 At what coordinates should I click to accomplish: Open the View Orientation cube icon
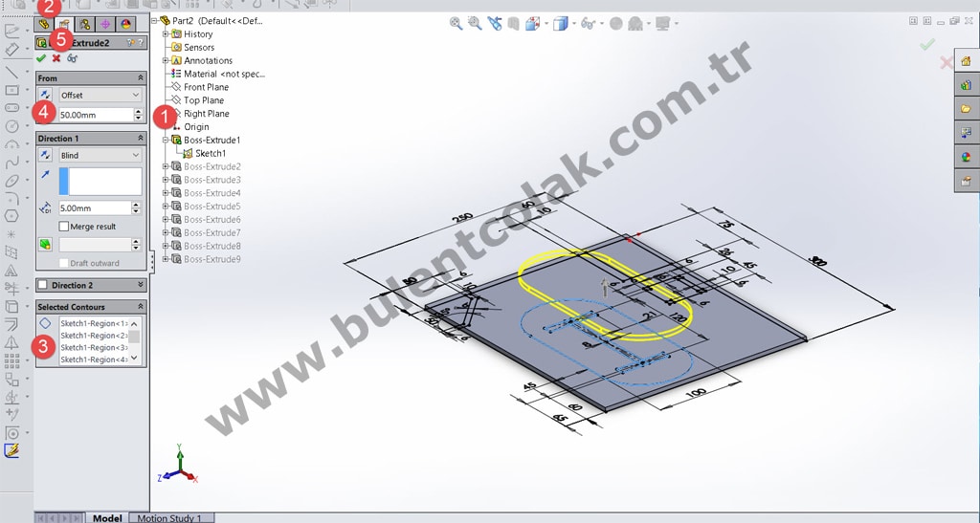point(532,24)
